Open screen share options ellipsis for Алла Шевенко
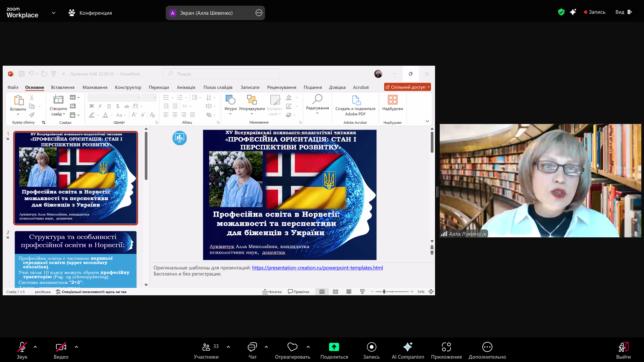644x362 pixels. pyautogui.click(x=259, y=13)
